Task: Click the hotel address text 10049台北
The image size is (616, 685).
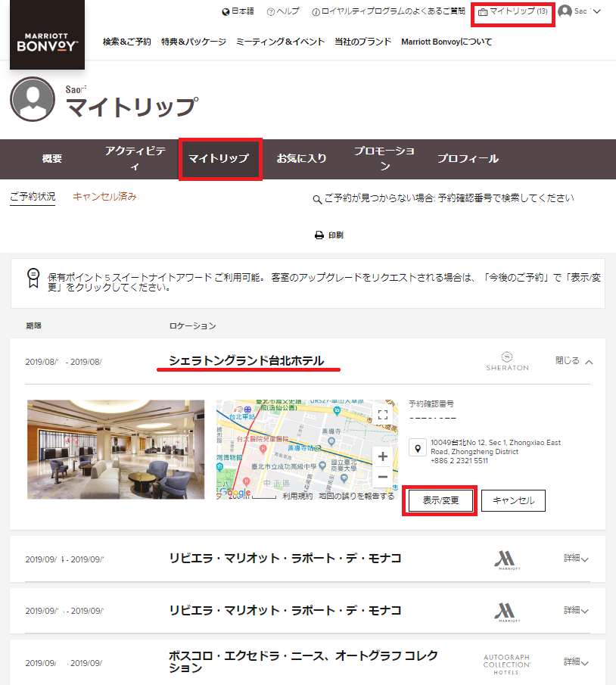Action: coord(496,447)
